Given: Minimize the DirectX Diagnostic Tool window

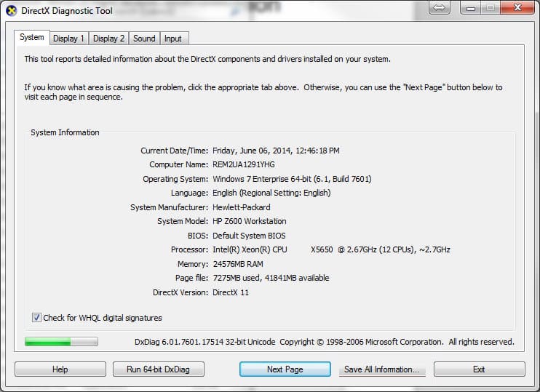Looking at the screenshot, I should (471, 7).
